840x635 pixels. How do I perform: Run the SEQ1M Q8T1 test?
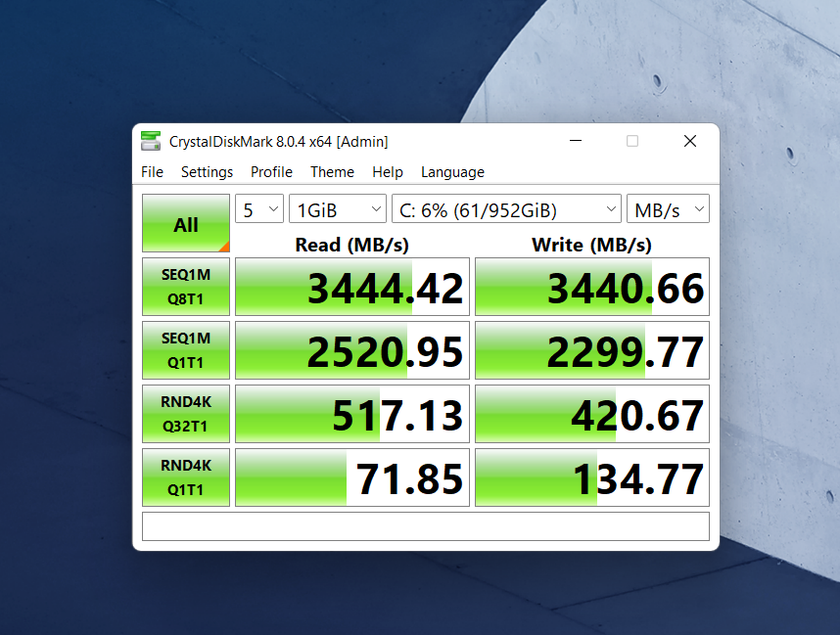tap(186, 287)
